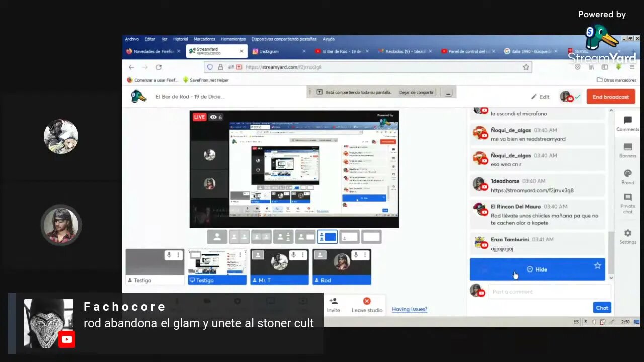
Task: Select the fourth layout with a speaker and side column
Action: click(x=283, y=237)
